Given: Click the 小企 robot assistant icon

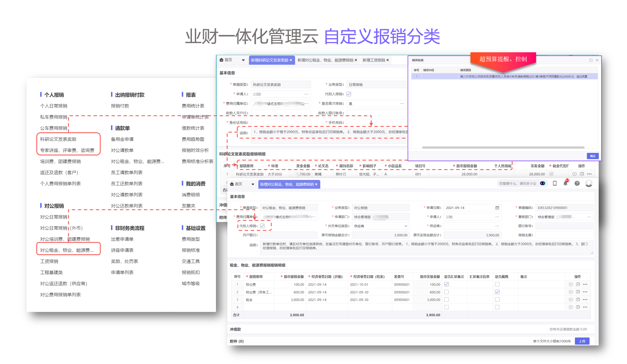Looking at the screenshot, I should [542, 183].
